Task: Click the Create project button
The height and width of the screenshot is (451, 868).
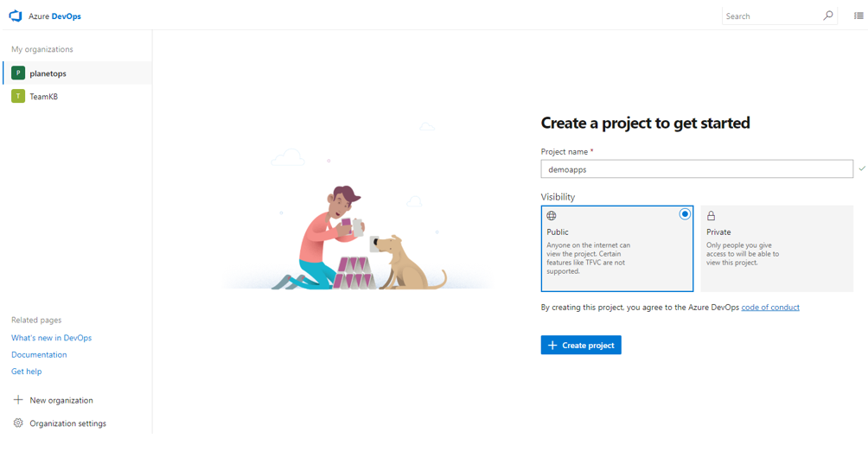Action: [x=581, y=345]
